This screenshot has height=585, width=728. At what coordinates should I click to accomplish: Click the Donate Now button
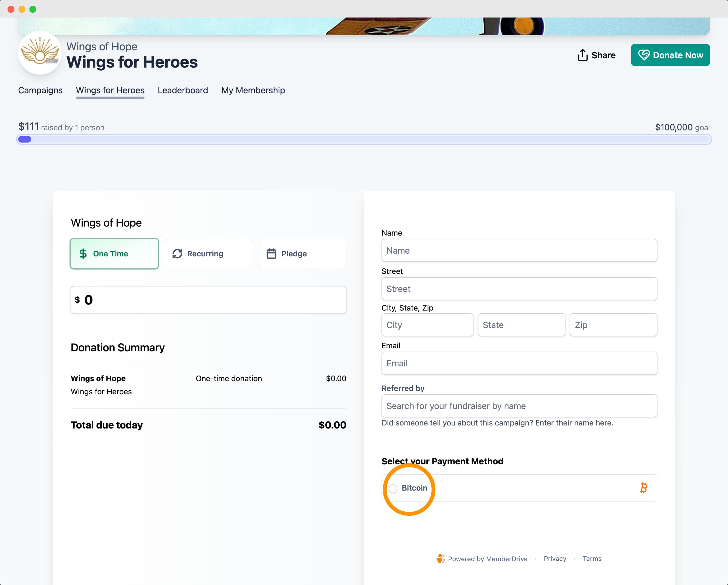[670, 55]
